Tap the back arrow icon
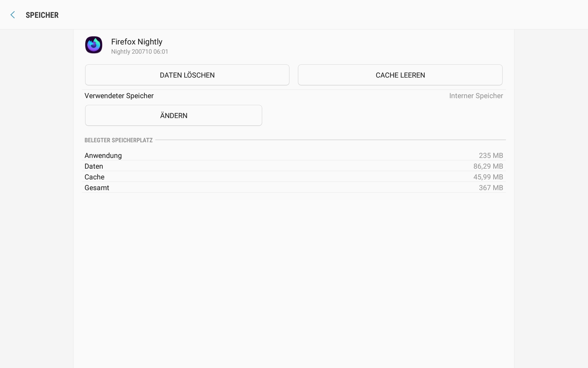 pyautogui.click(x=13, y=15)
